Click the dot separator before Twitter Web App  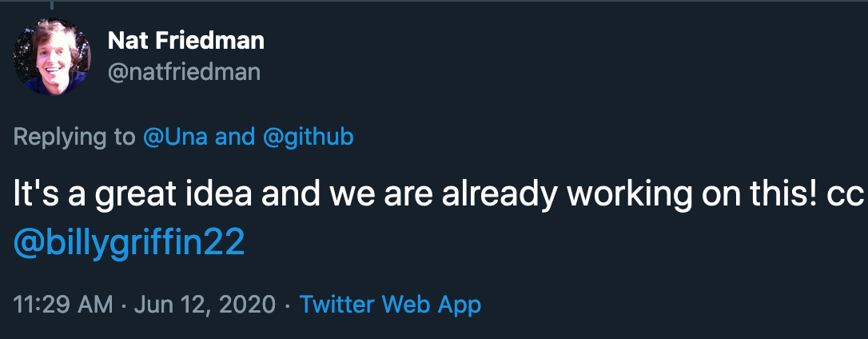click(288, 305)
